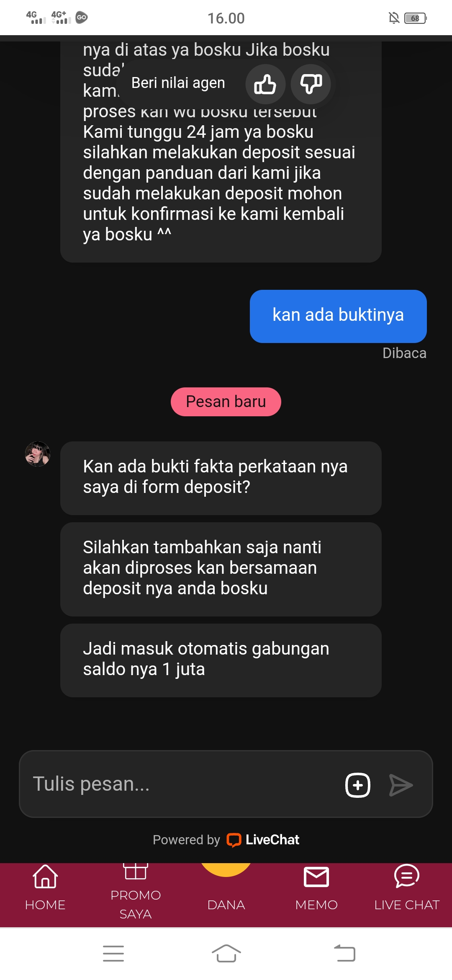Tap the Android back navigation button
The height and width of the screenshot is (980, 452).
coord(345,954)
